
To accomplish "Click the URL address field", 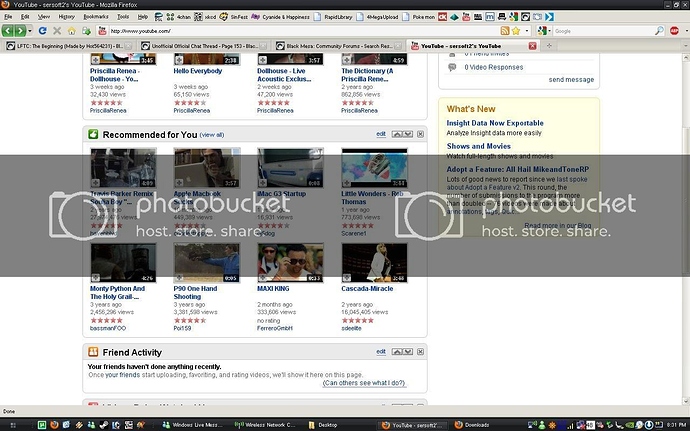I will pos(304,31).
